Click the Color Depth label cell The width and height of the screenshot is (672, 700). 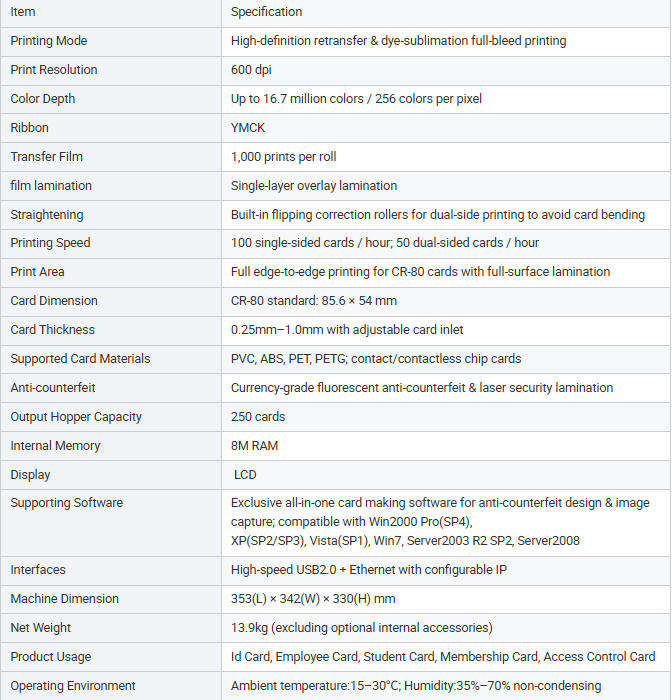pos(111,99)
